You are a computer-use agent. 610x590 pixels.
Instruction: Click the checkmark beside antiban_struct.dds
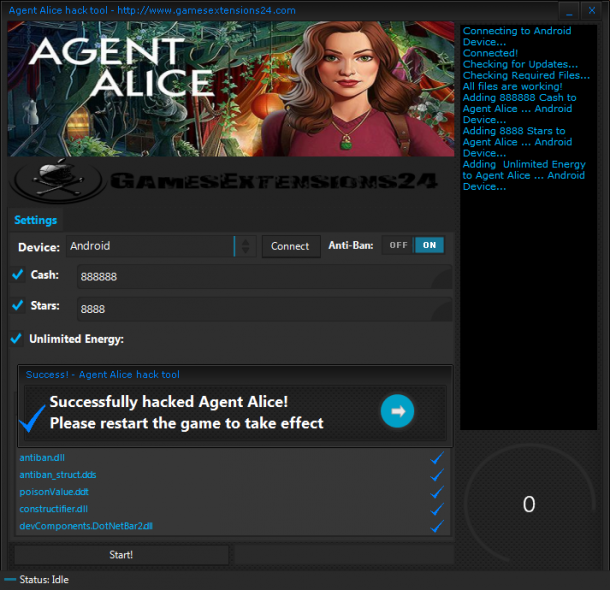pos(437,475)
